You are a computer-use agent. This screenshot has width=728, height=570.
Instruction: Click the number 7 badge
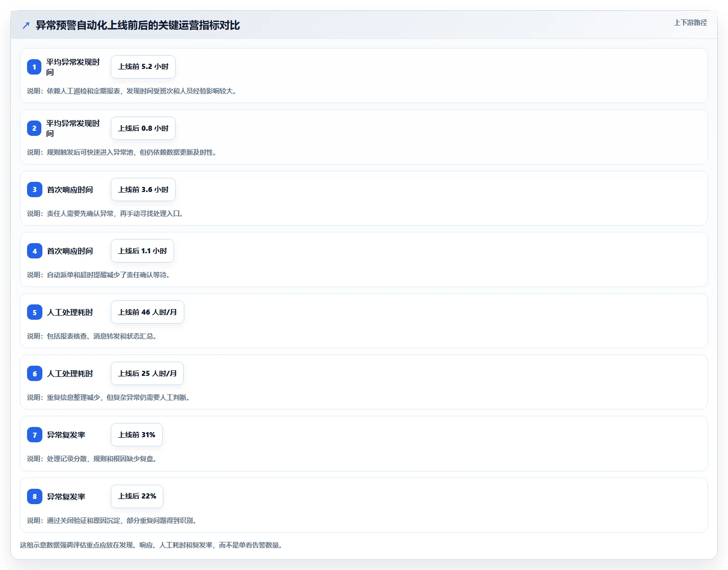pos(34,435)
